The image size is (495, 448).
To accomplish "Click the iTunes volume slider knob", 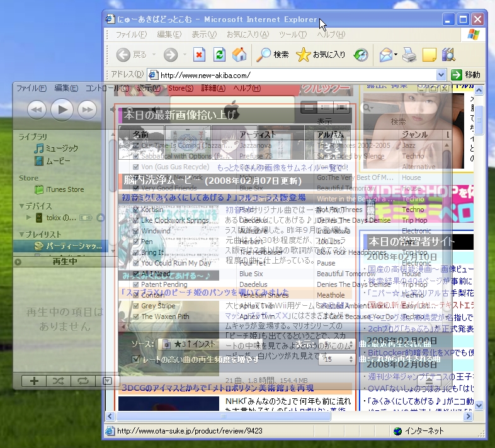I will pyautogui.click(x=129, y=108).
